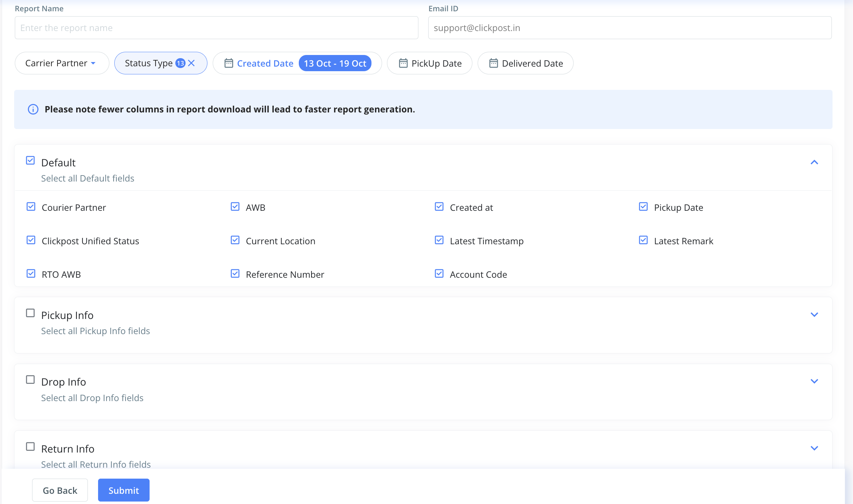Expand the Drop Info section
Screen dimensions: 853x504
coord(814,381)
